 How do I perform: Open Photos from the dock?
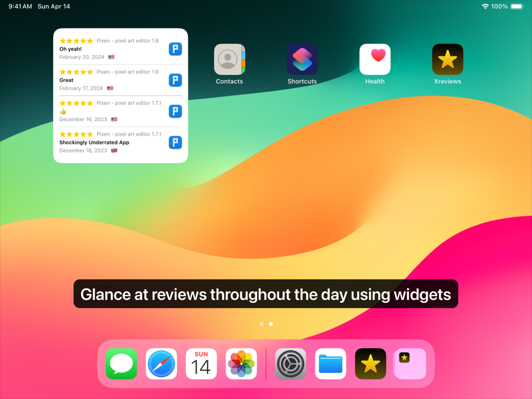(x=241, y=364)
